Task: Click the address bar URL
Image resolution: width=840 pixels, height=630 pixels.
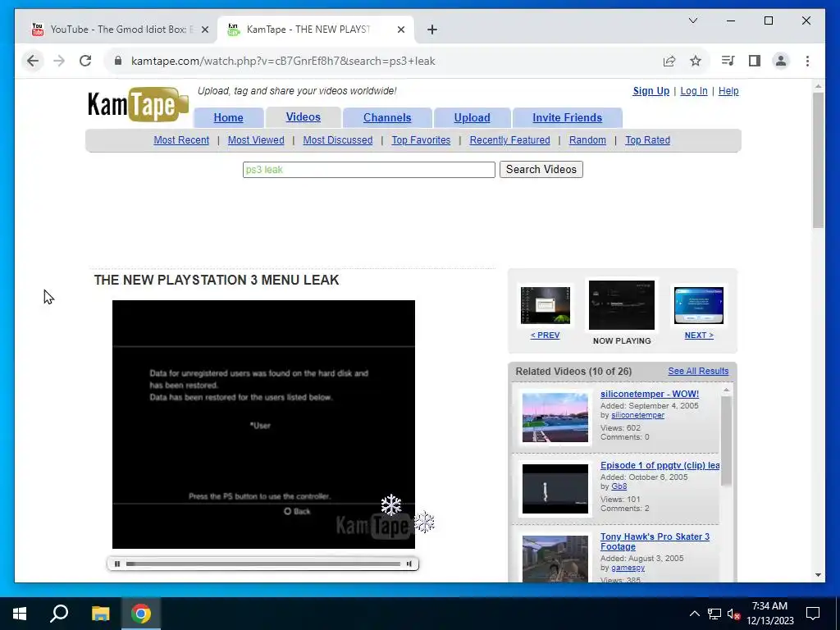Action: pyautogui.click(x=283, y=61)
